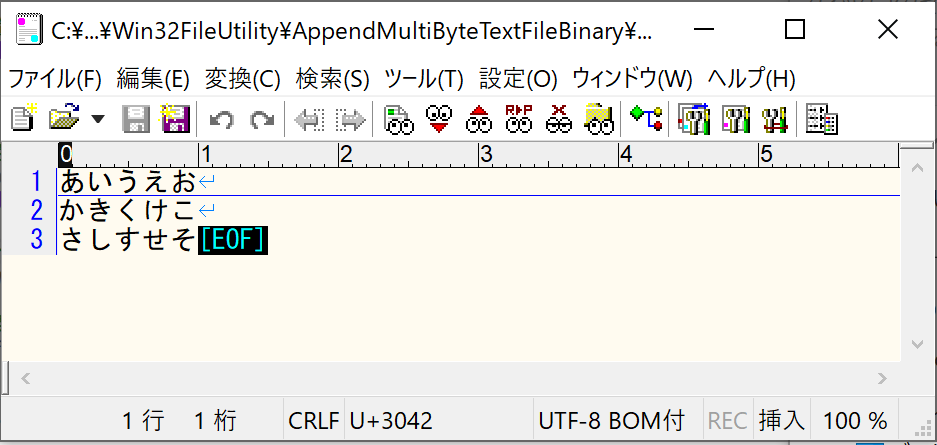Open the ツール(T) menu

424,79
